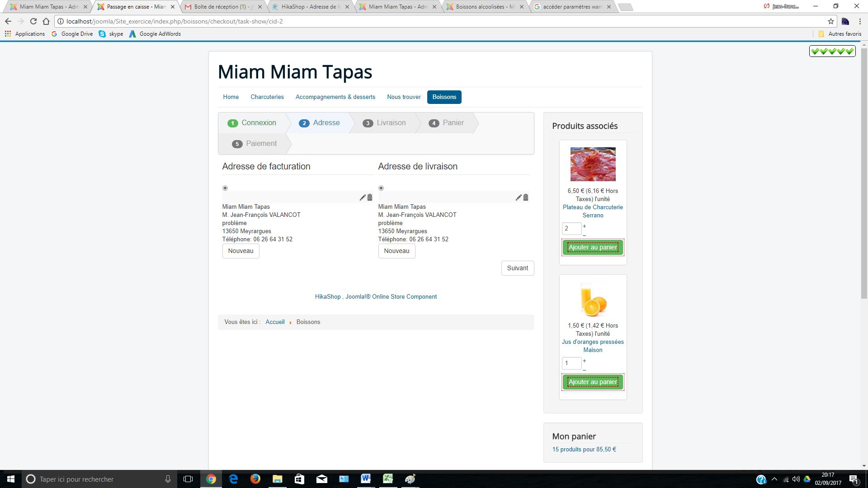
Task: Increase Plateau de Charcuterie quantity with plus
Action: 585,226
